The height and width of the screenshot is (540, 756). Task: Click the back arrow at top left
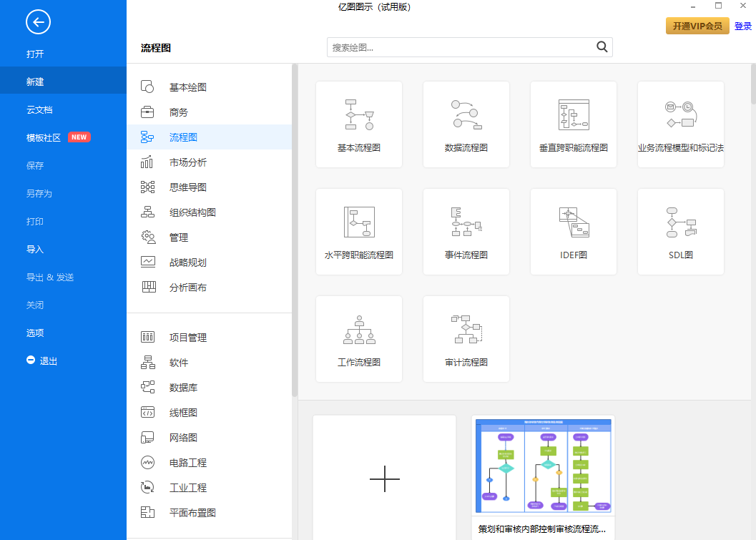click(38, 22)
